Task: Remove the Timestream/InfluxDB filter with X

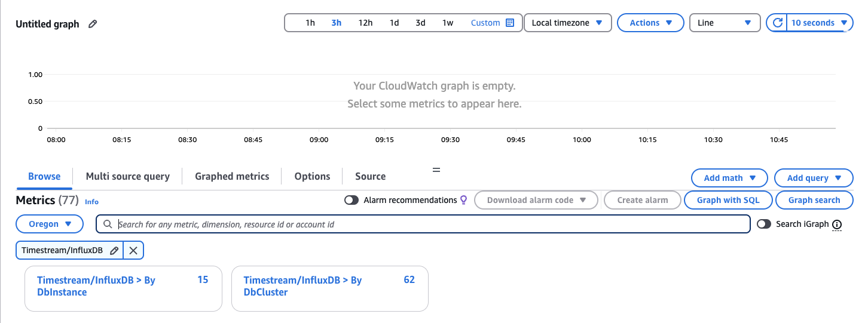Action: (133, 251)
